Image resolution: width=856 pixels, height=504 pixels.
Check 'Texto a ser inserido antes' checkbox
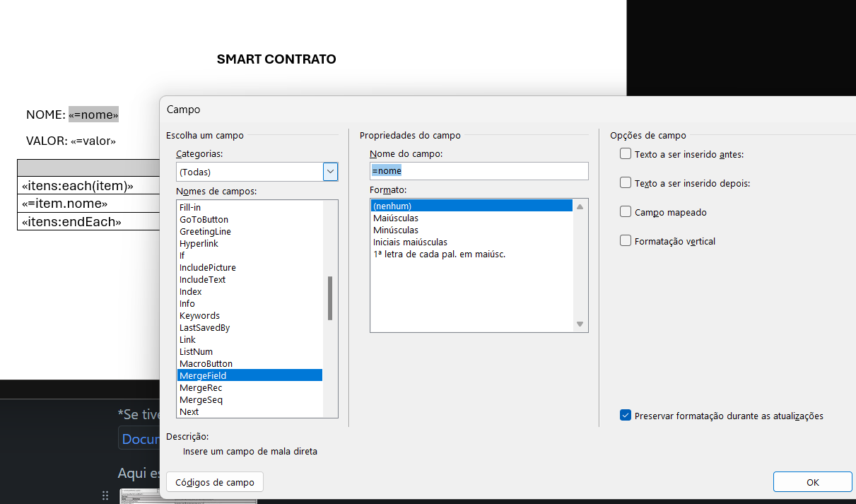point(626,153)
